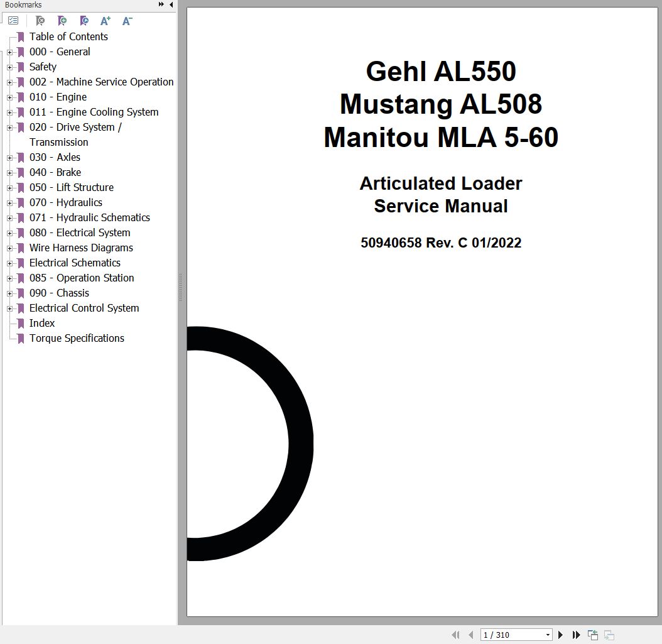Screen dimensions: 662x644
Task: Expand the 010 - Engine bookmark
Action: (x=9, y=97)
